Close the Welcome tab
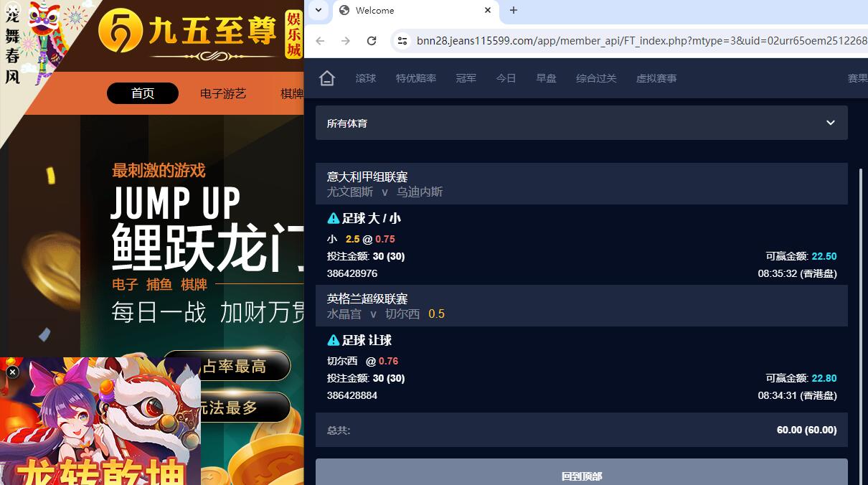 click(488, 10)
